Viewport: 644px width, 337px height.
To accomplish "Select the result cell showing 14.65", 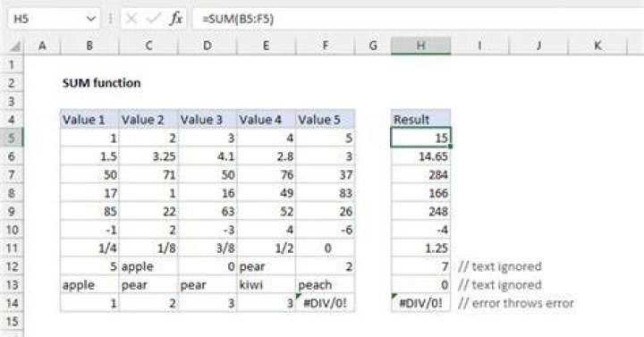I will coord(421,156).
